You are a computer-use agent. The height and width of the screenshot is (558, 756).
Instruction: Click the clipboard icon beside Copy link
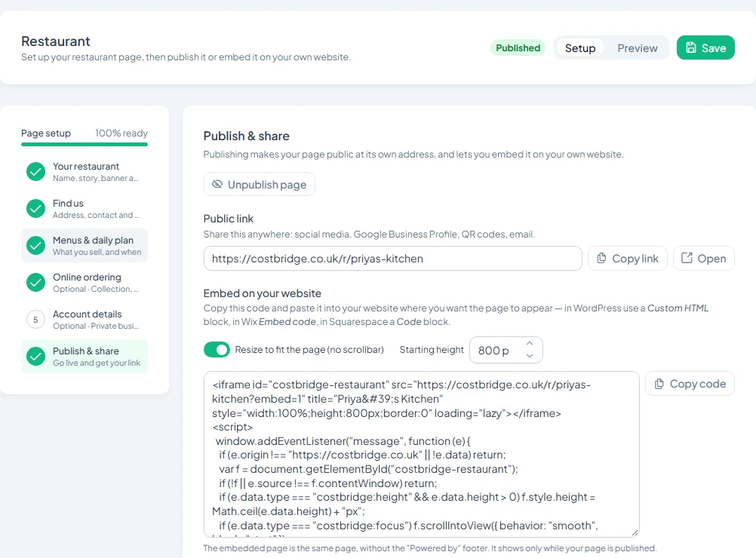click(x=601, y=259)
